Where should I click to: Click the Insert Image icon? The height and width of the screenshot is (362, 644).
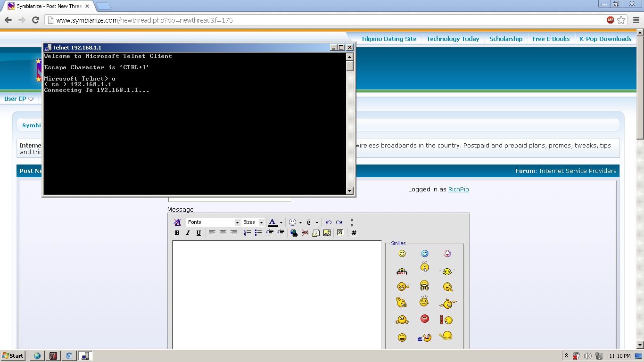(327, 233)
